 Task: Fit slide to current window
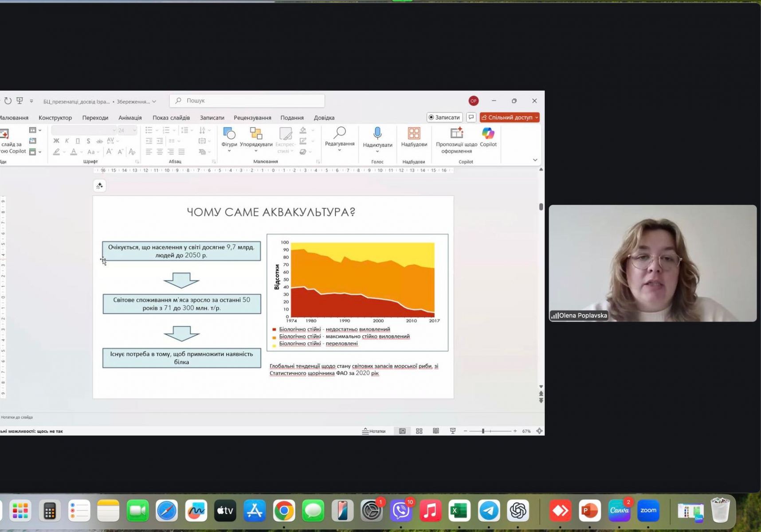click(539, 431)
